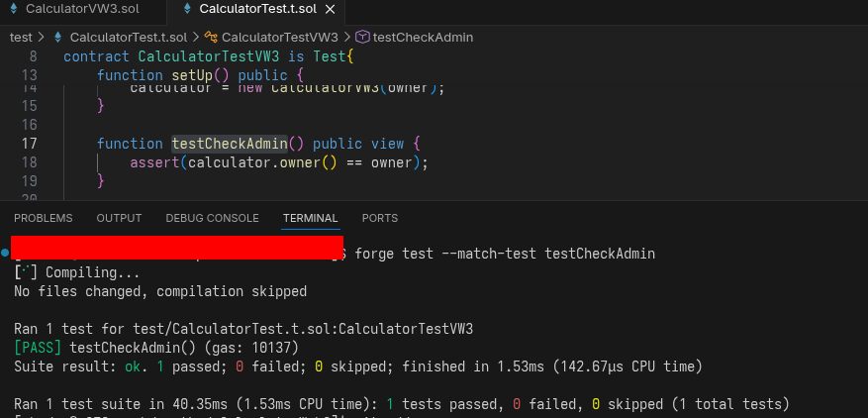Image resolution: width=868 pixels, height=418 pixels.
Task: Open the testCheckAdmin breadcrumb symbol
Action: (423, 38)
